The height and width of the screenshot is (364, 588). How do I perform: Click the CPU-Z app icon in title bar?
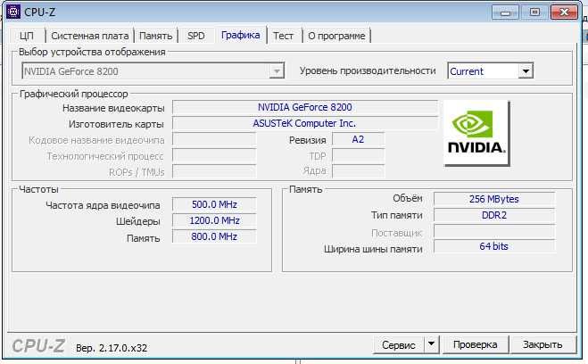[13, 12]
